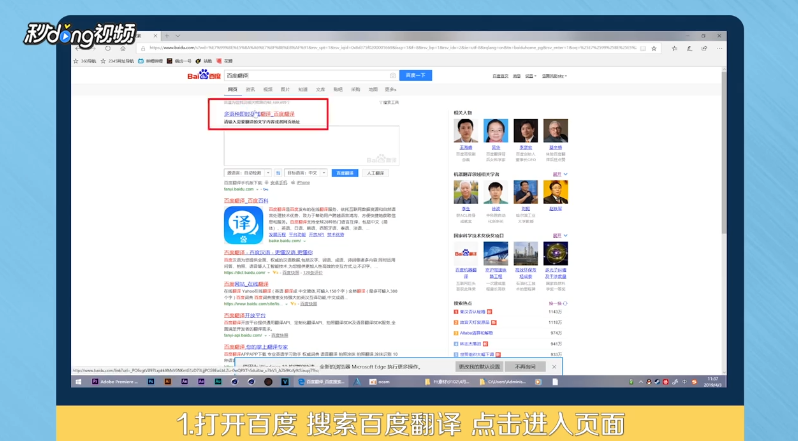Select the 网页 search tab

click(233, 89)
